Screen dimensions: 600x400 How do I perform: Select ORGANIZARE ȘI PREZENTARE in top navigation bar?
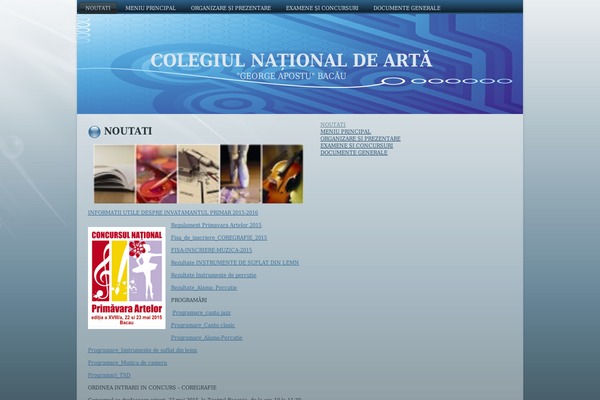(x=231, y=8)
